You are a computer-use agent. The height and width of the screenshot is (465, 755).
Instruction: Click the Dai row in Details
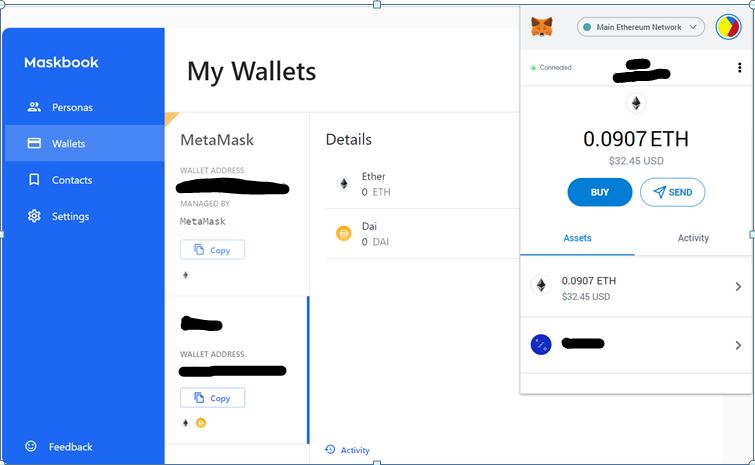point(422,234)
